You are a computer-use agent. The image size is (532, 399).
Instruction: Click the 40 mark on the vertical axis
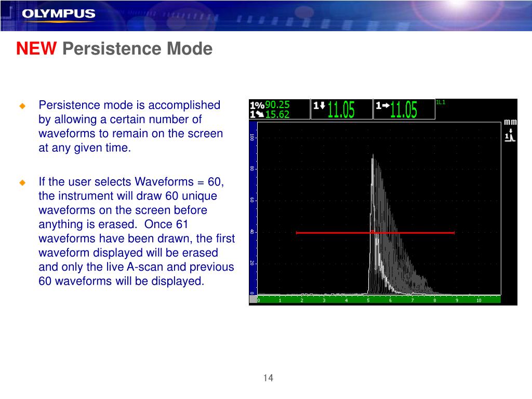tap(252, 232)
